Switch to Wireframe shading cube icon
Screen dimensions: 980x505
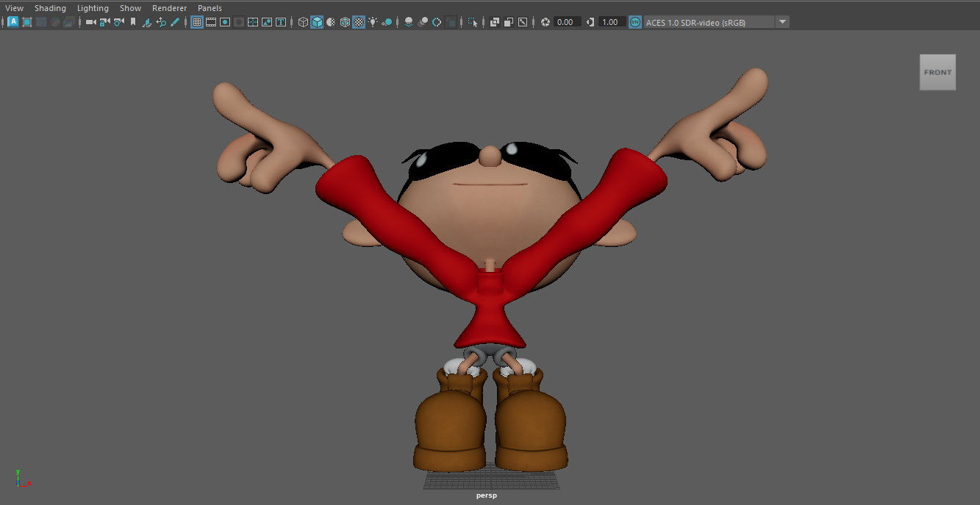(303, 22)
